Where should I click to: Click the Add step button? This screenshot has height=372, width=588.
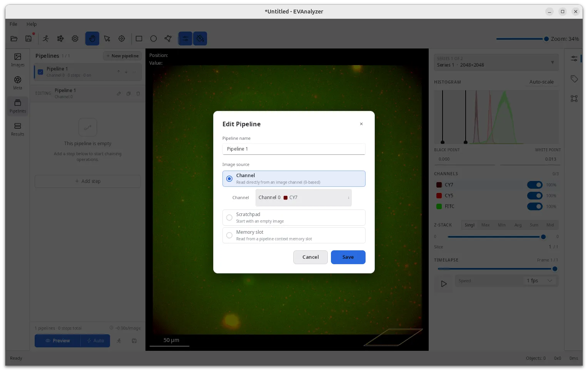coord(88,181)
